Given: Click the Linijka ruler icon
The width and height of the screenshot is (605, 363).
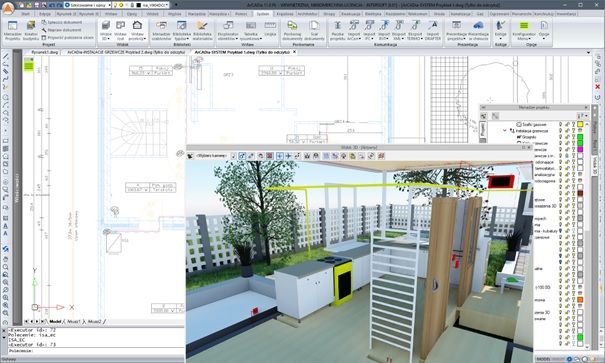Looking at the screenshot, I should (270, 29).
